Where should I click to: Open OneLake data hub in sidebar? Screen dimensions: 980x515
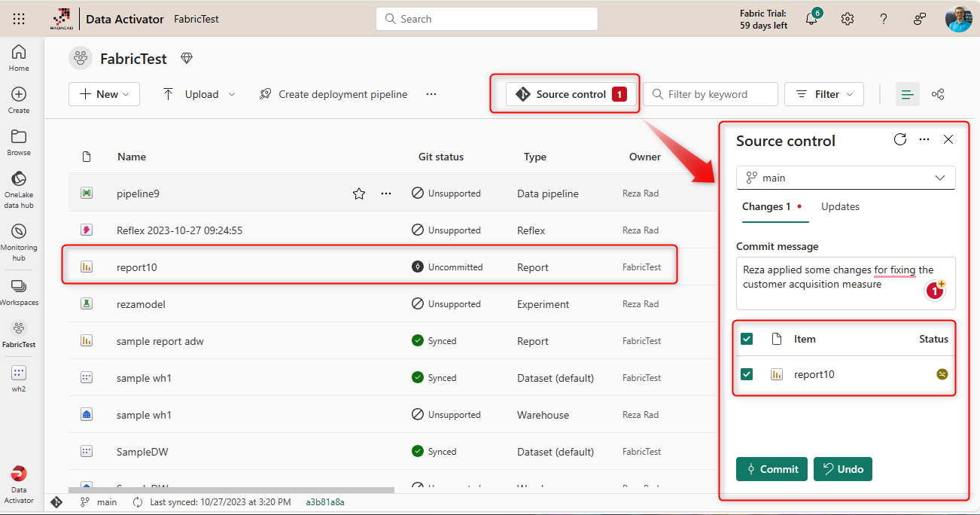pos(19,189)
